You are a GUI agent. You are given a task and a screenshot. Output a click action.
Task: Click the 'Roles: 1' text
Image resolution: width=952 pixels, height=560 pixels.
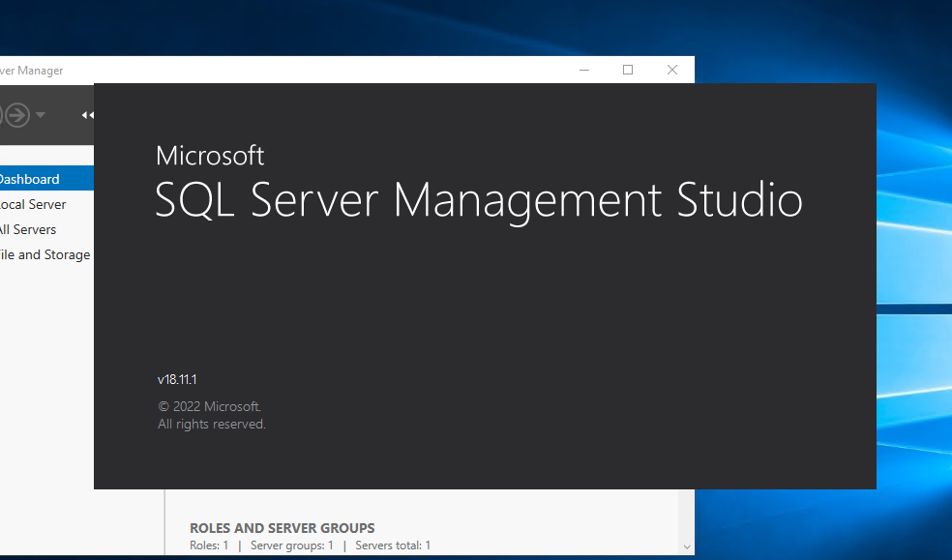click(209, 545)
